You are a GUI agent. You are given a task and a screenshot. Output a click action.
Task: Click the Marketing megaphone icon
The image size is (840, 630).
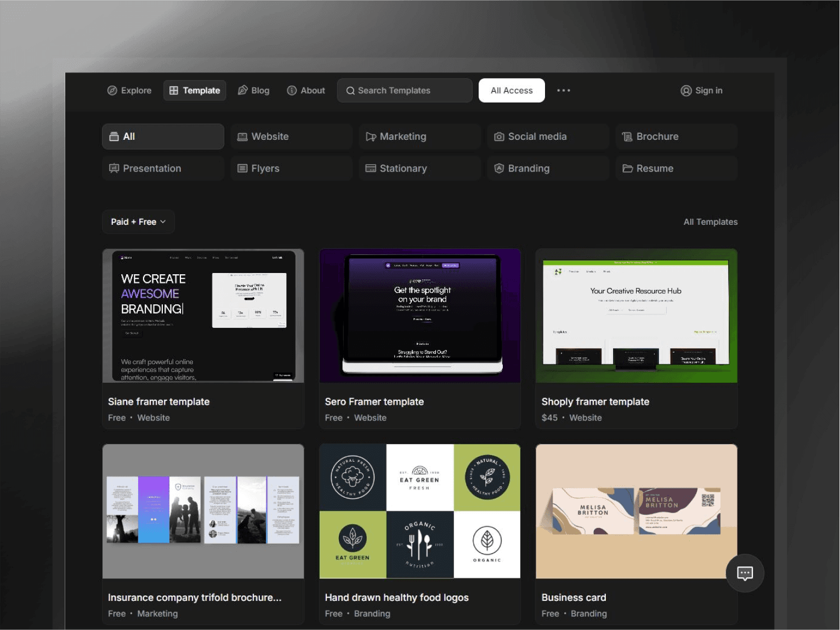371,137
